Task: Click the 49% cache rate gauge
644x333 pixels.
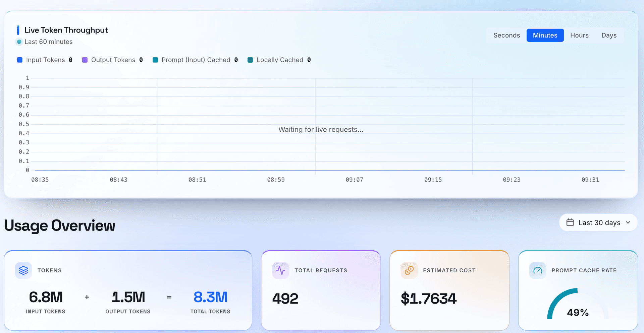Action: 578,304
